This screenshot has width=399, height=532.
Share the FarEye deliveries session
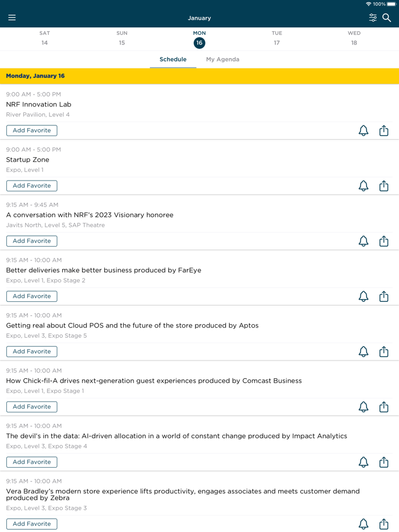click(x=384, y=296)
